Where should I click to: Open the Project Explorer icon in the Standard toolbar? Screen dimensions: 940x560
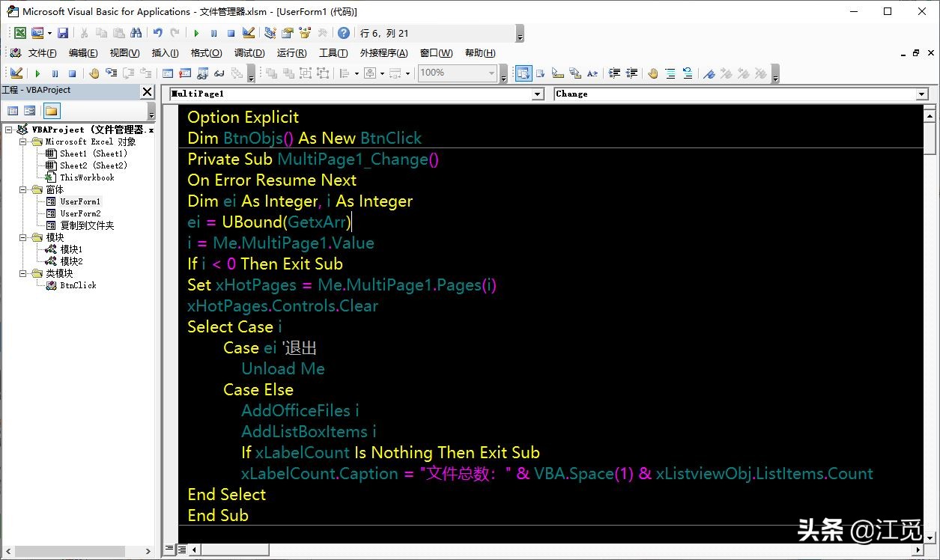[x=270, y=33]
